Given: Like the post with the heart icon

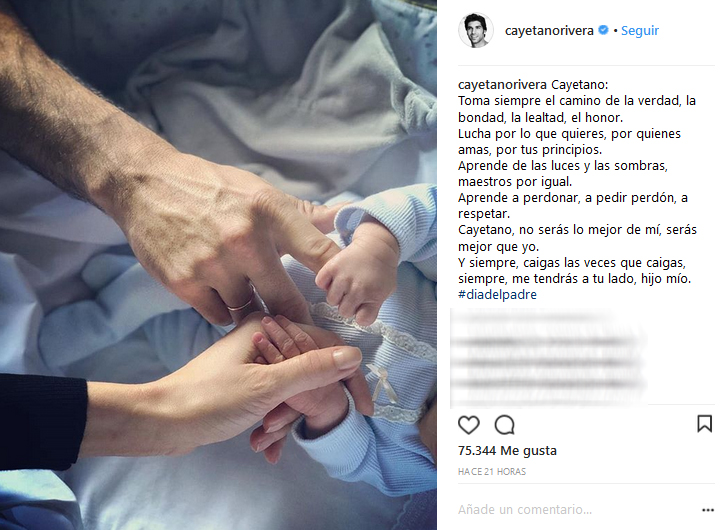Looking at the screenshot, I should click(x=468, y=425).
